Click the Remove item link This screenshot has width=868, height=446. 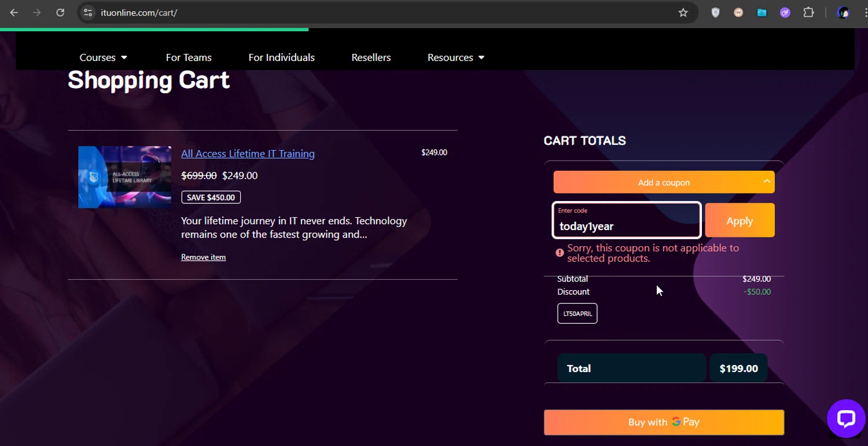tap(203, 257)
